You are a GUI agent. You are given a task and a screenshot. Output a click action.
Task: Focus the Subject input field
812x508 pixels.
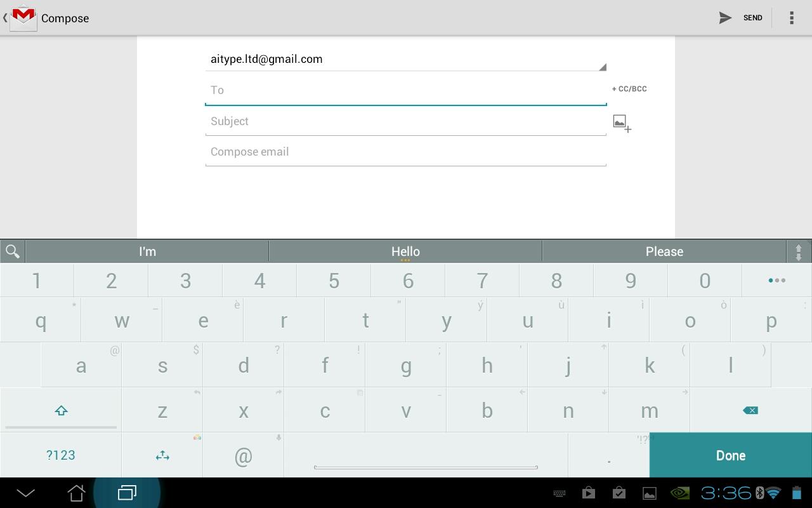click(406, 121)
